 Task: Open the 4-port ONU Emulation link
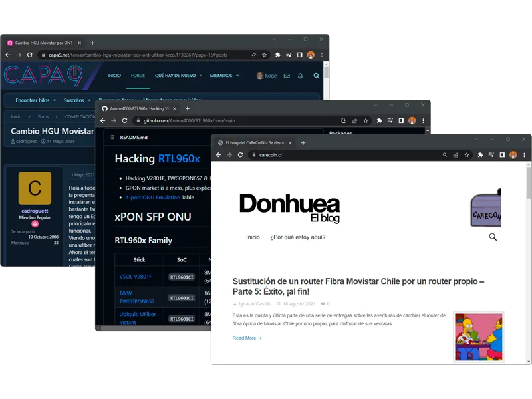[x=152, y=197]
